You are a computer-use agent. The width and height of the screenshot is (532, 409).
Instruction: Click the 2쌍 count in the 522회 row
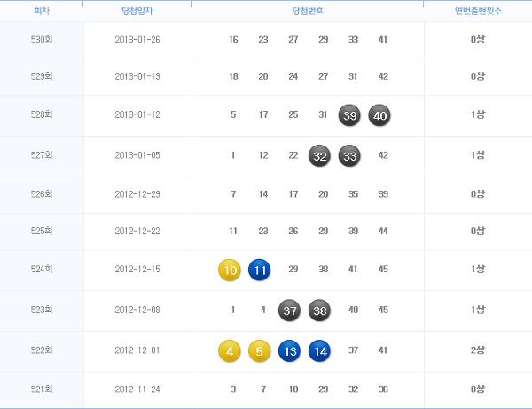tap(478, 350)
